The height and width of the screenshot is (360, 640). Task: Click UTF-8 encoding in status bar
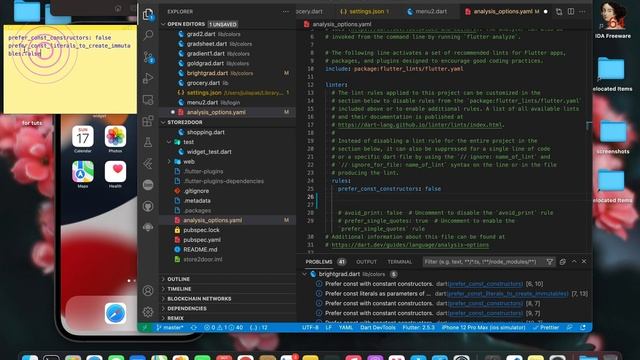(x=310, y=327)
